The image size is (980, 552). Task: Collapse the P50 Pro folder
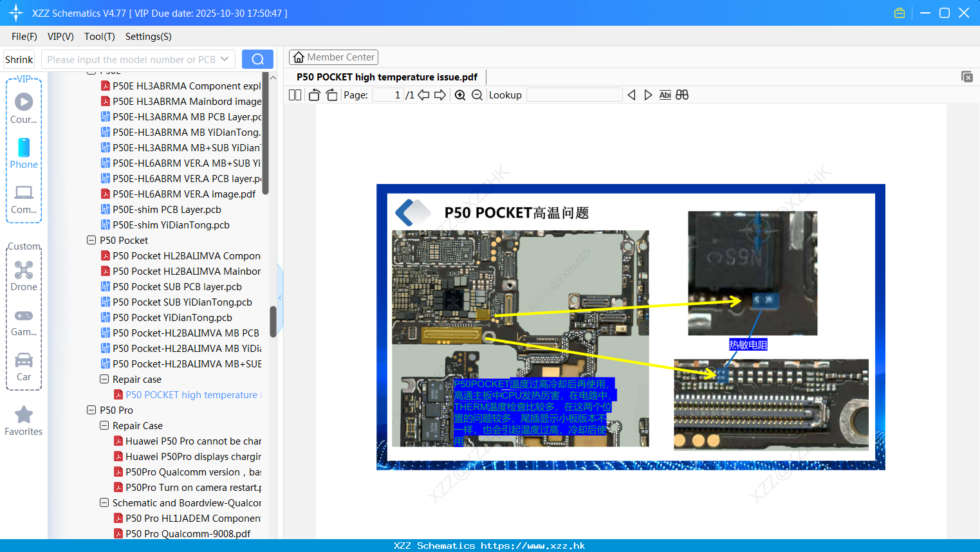click(91, 410)
